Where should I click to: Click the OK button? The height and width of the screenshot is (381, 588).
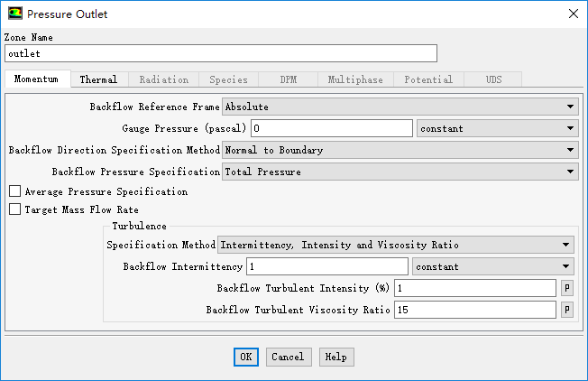(x=246, y=357)
